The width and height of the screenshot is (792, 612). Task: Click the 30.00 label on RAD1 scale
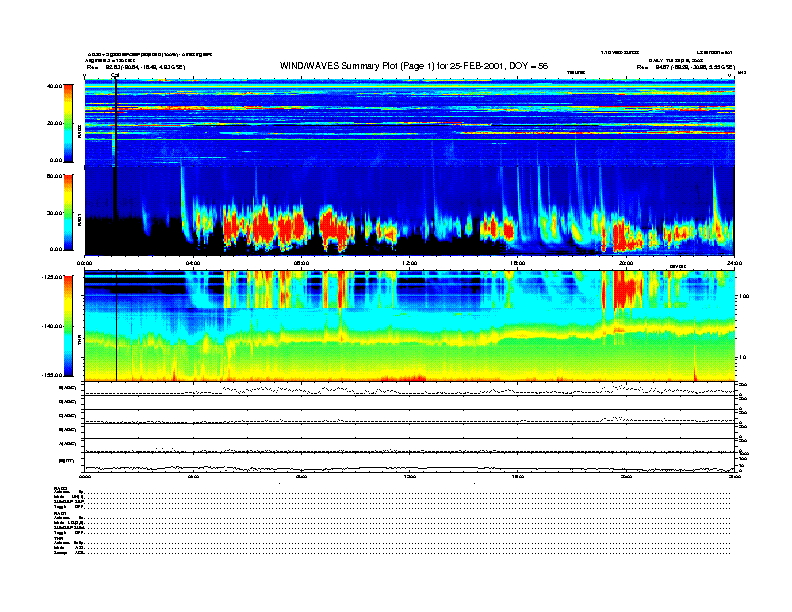point(55,213)
